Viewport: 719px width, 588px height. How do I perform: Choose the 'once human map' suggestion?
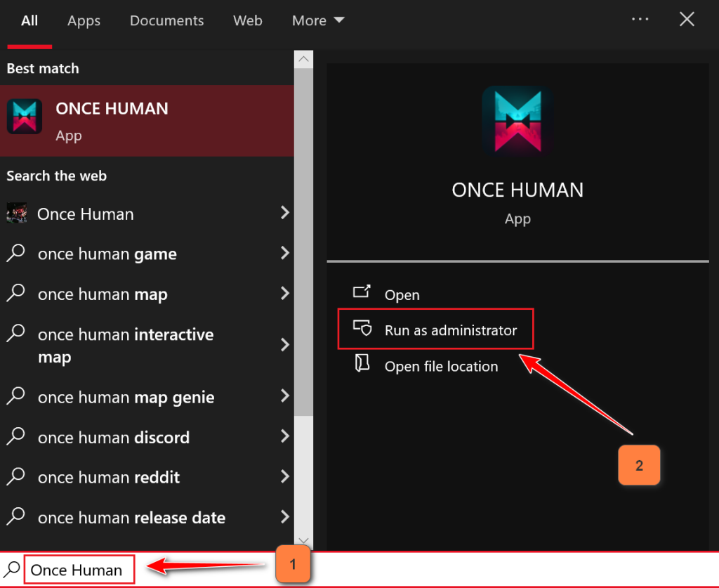click(x=147, y=294)
